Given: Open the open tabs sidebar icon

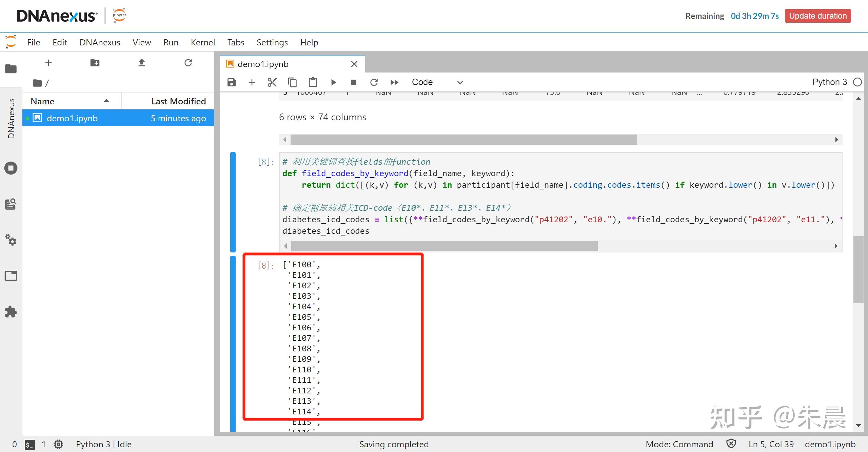Looking at the screenshot, I should coord(11,276).
